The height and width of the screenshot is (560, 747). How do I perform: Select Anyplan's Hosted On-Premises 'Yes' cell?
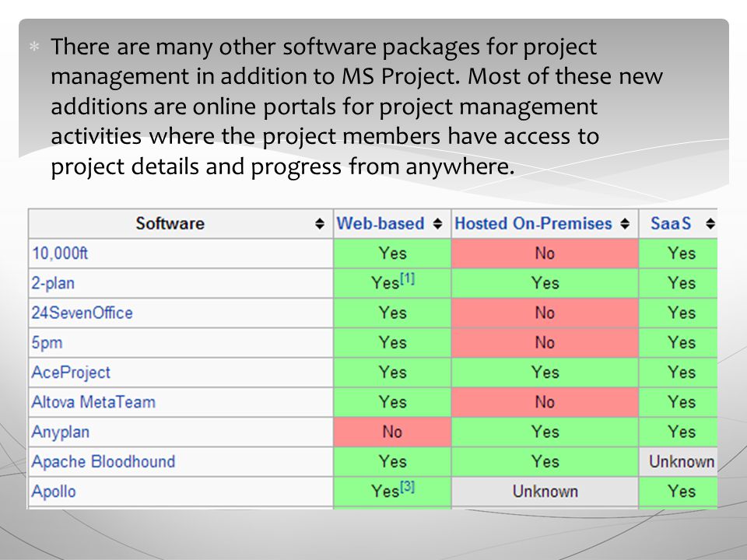tap(545, 432)
